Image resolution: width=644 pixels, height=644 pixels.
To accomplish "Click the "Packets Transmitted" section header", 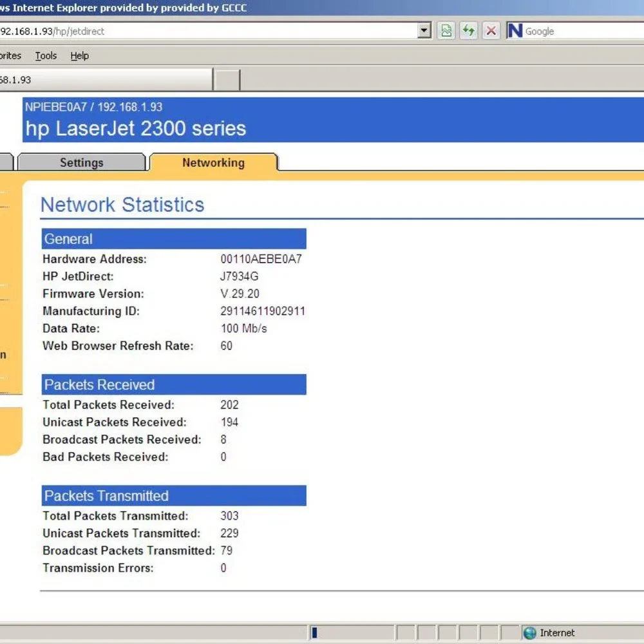I will pyautogui.click(x=174, y=495).
